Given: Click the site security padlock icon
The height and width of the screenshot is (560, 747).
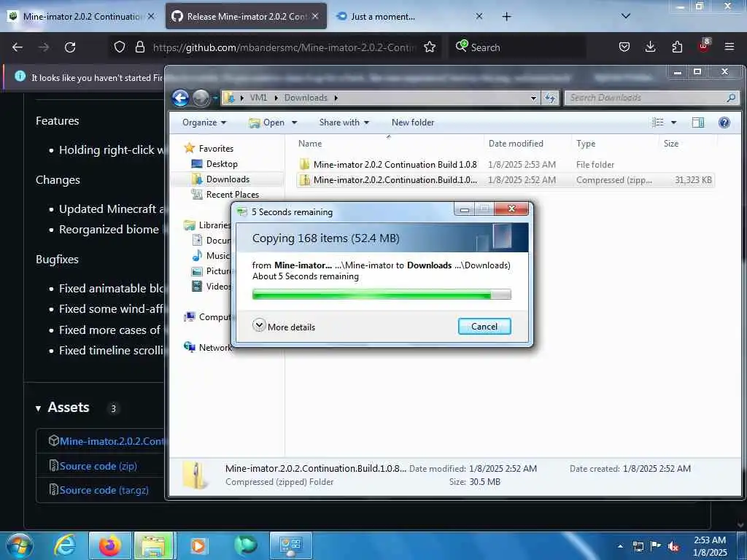Looking at the screenshot, I should [x=139, y=47].
